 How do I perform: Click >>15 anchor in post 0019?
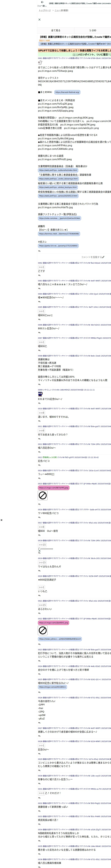[42, 563]
